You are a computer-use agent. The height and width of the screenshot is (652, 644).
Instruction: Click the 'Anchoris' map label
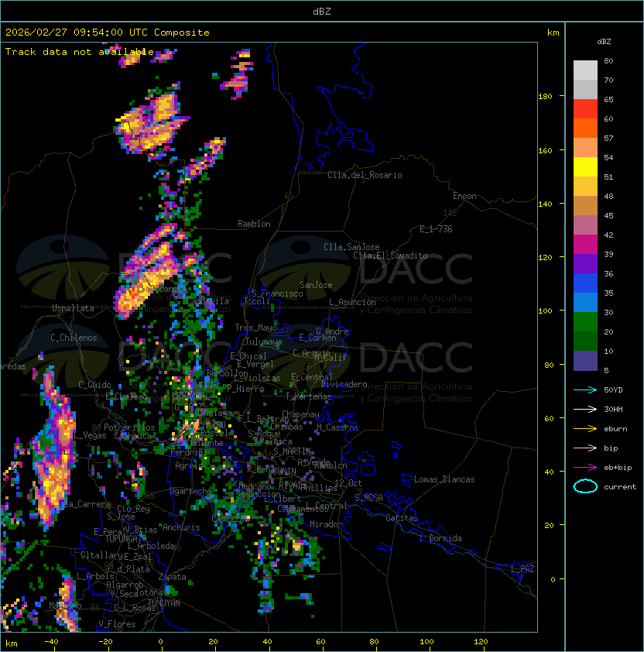(x=181, y=527)
